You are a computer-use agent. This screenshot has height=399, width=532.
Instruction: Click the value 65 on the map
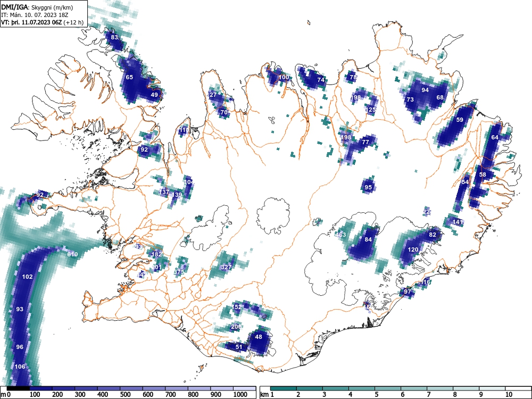coord(129,77)
